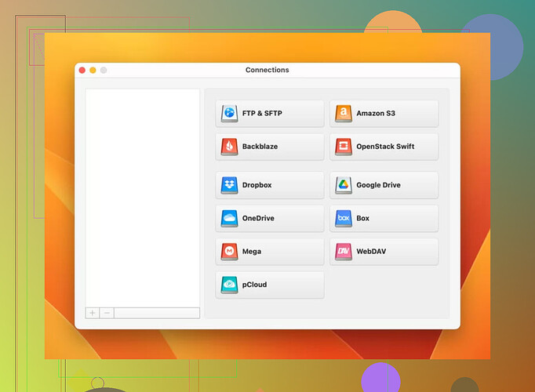Select the OpenStack Swift label
Screen dimensions: 535x392
[385, 147]
